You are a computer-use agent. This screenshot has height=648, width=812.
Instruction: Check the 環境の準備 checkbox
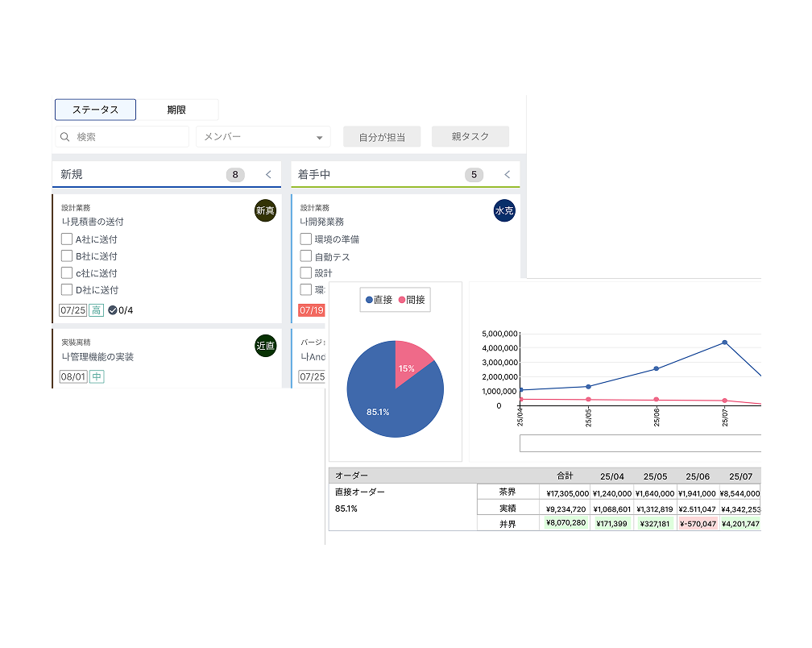[306, 239]
